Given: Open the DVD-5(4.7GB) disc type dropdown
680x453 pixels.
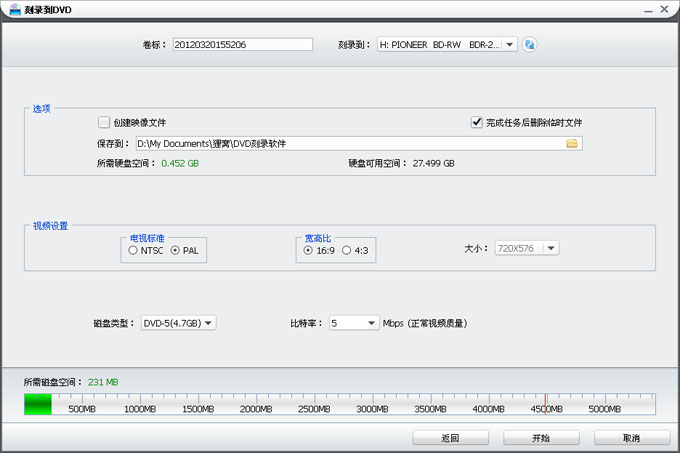Looking at the screenshot, I should click(178, 323).
